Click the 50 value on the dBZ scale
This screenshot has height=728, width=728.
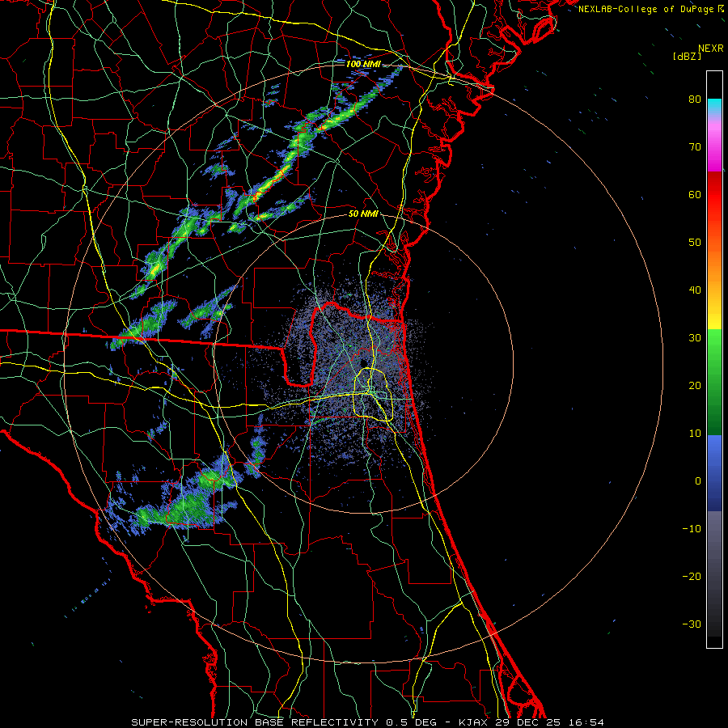tap(695, 243)
